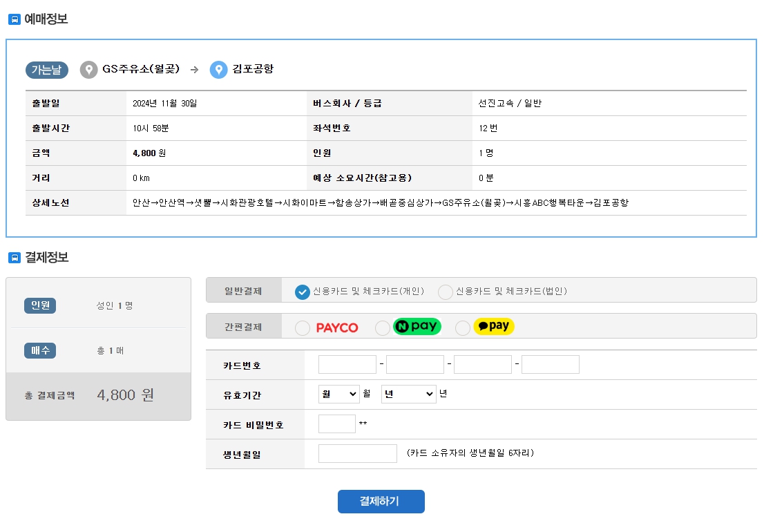The height and width of the screenshot is (532, 764).
Task: Enable the PAYCO radio button
Action: coord(302,326)
